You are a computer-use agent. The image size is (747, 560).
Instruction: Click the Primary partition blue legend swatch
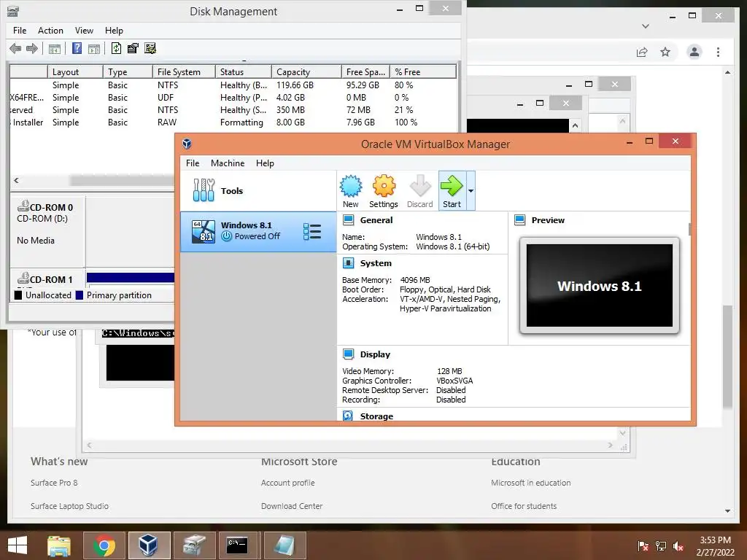pyautogui.click(x=79, y=295)
